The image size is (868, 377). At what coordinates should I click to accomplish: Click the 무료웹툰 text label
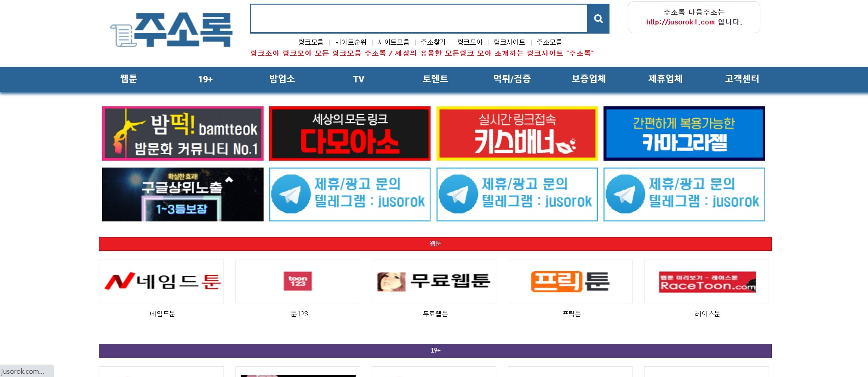[x=435, y=314]
